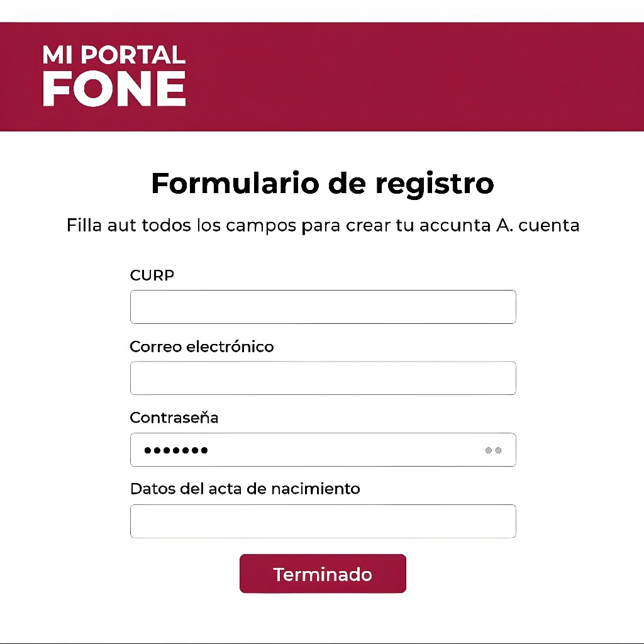Screen dimensions: 644x644
Task: Select the Correo electrónico input box
Action: pyautogui.click(x=323, y=378)
